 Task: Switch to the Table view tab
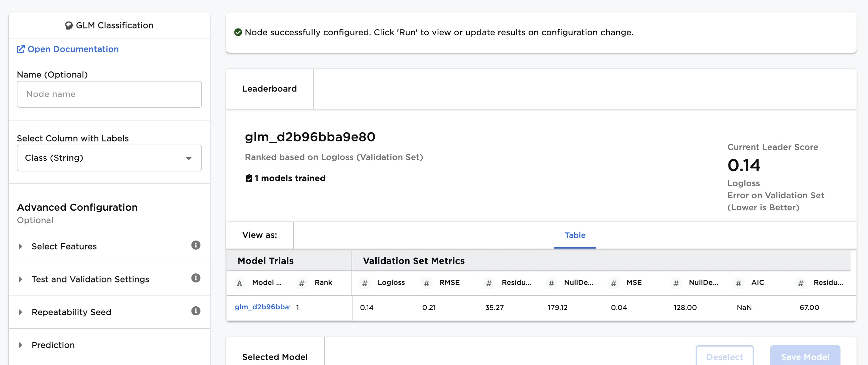point(575,235)
